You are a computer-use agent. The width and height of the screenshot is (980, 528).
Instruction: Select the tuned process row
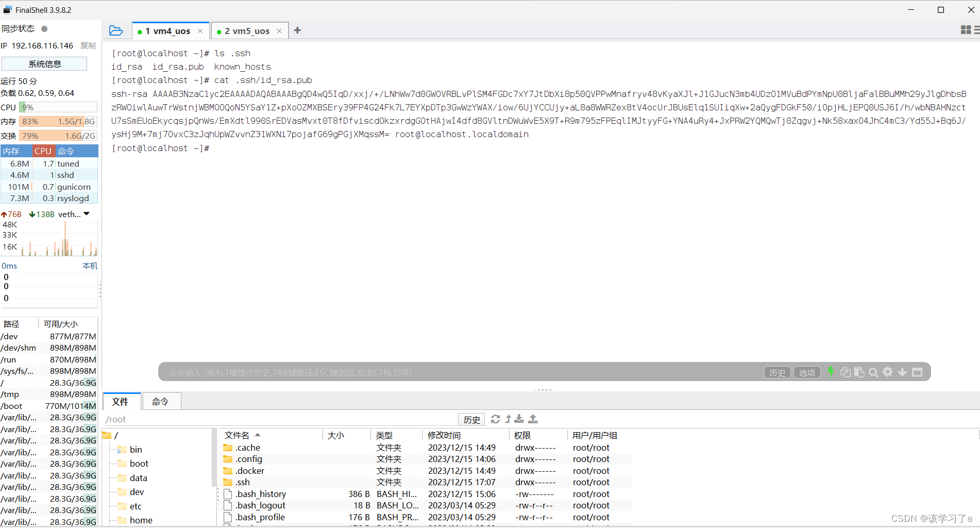[x=49, y=163]
